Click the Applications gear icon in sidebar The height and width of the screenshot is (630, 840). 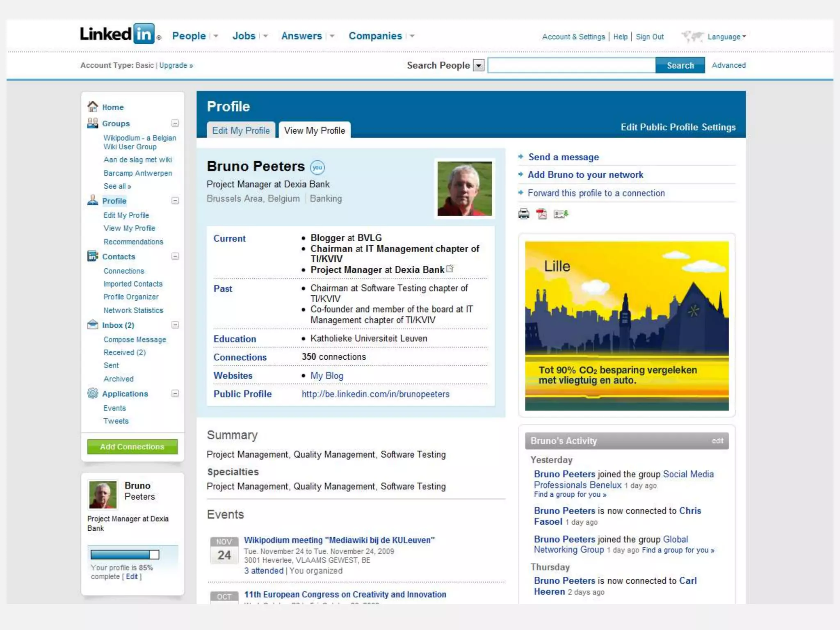[93, 393]
